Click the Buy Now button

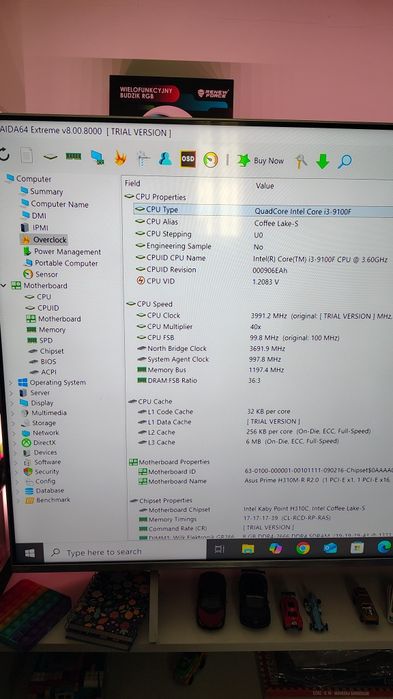coord(260,160)
